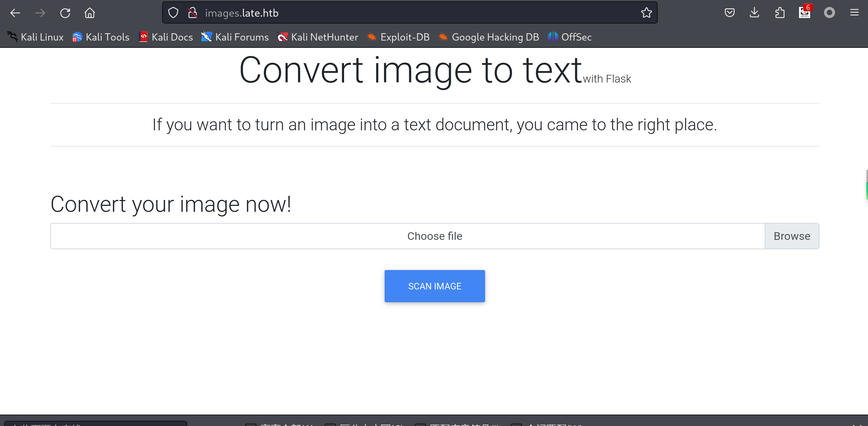The image size is (868, 426).
Task: Click extension icon with red 6 badge
Action: (805, 13)
